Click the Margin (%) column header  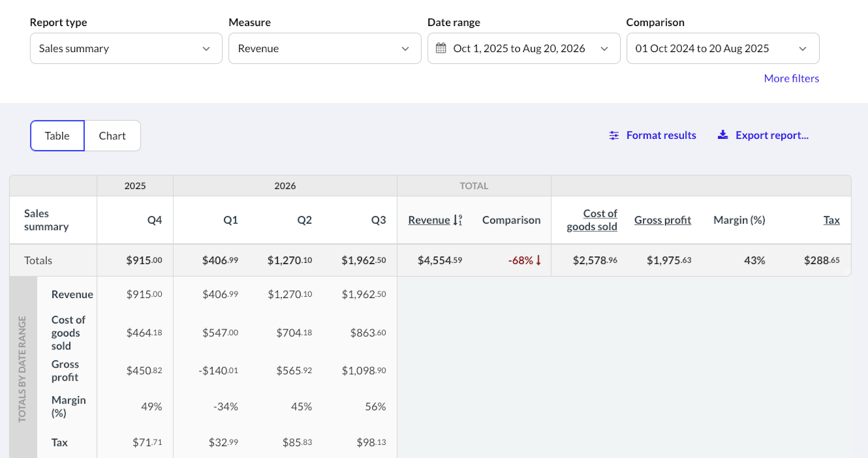(739, 220)
